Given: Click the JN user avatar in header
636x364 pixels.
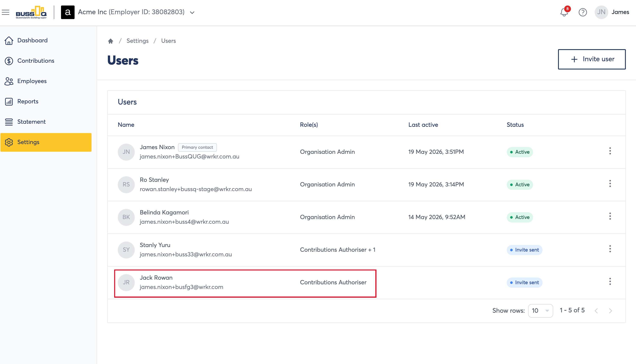Looking at the screenshot, I should tap(601, 12).
